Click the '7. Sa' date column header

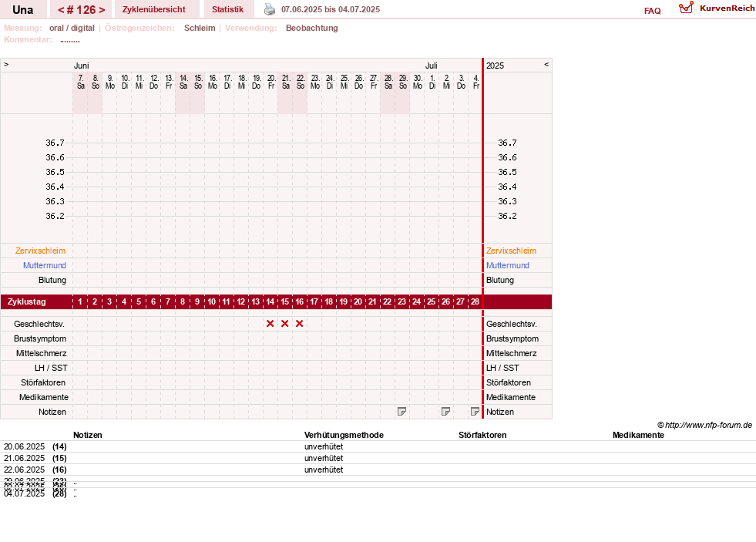tap(80, 82)
